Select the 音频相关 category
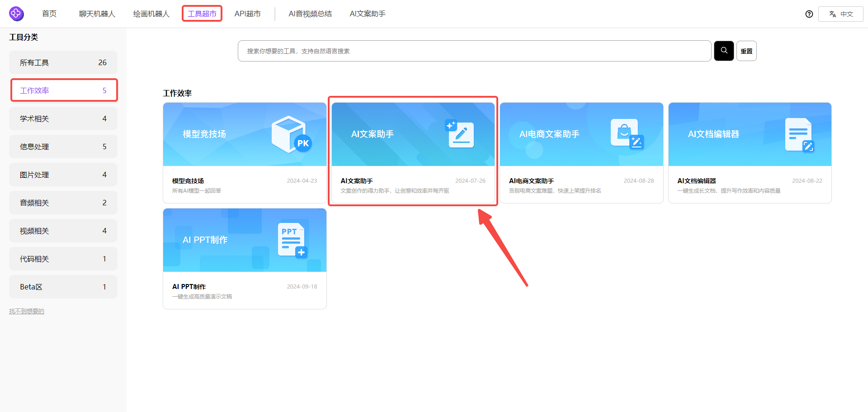This screenshot has height=412, width=868. (x=63, y=203)
